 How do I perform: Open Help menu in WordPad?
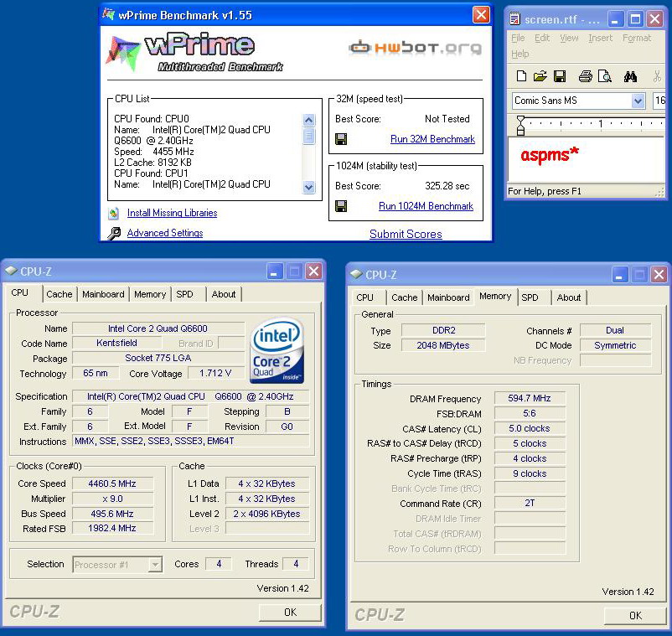click(x=520, y=54)
